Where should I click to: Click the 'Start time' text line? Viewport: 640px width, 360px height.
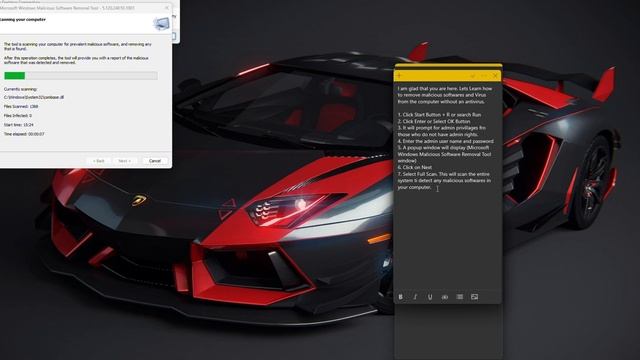pyautogui.click(x=19, y=125)
